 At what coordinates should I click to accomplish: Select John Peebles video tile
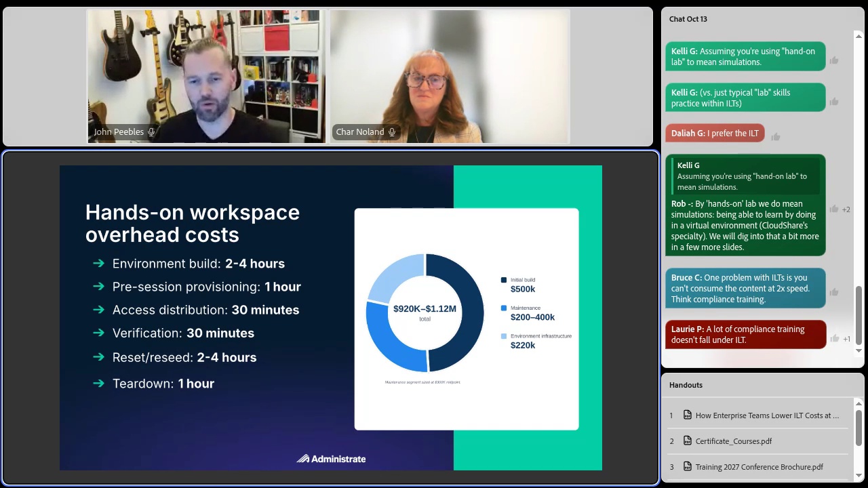(206, 76)
